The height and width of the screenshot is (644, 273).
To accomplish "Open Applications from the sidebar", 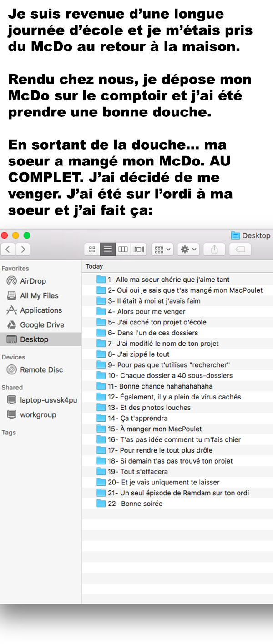I will click(41, 310).
